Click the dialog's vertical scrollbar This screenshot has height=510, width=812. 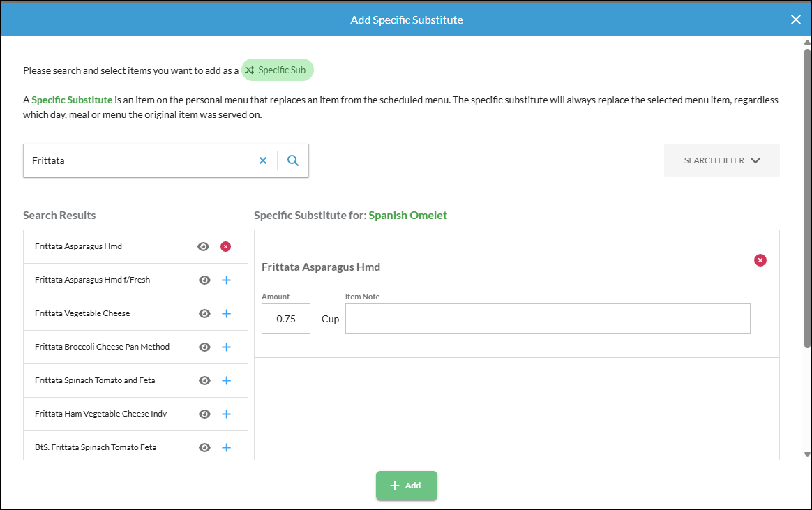point(807,197)
